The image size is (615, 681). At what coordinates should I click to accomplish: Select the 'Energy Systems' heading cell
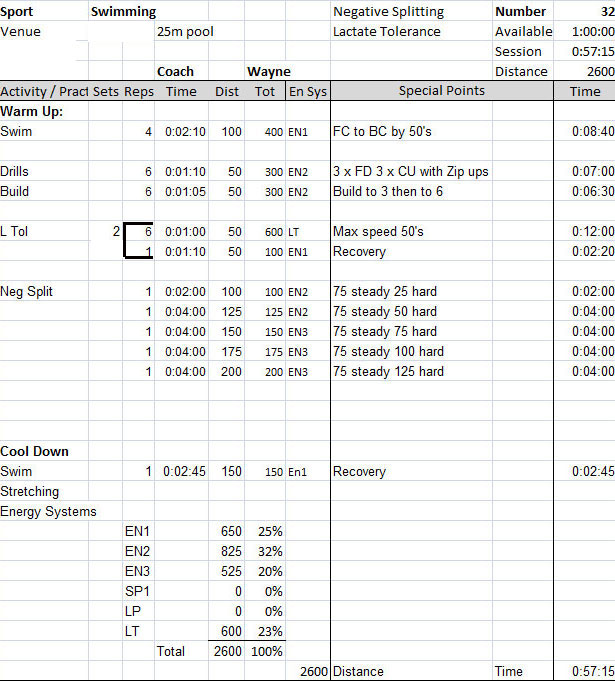(48, 511)
